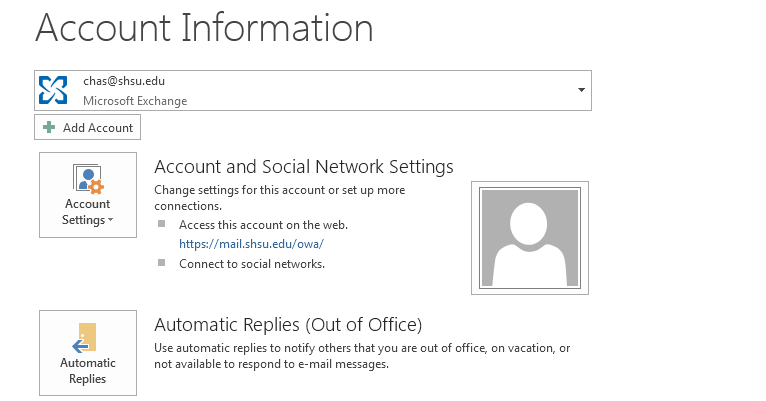Viewport: 766px width, 401px height.
Task: Click the square bullet beside Access this account
Action: coord(162,224)
